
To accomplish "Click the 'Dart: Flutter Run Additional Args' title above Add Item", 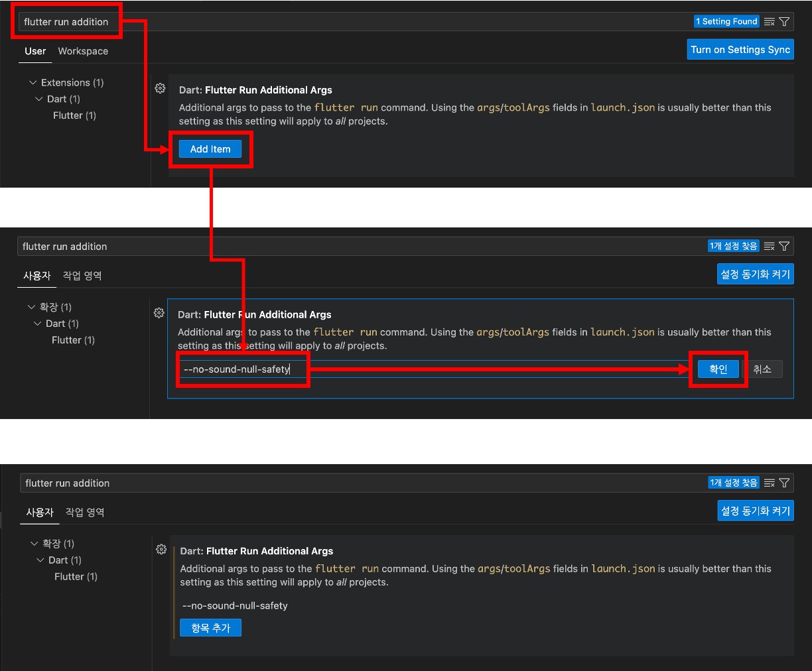I will pos(255,90).
